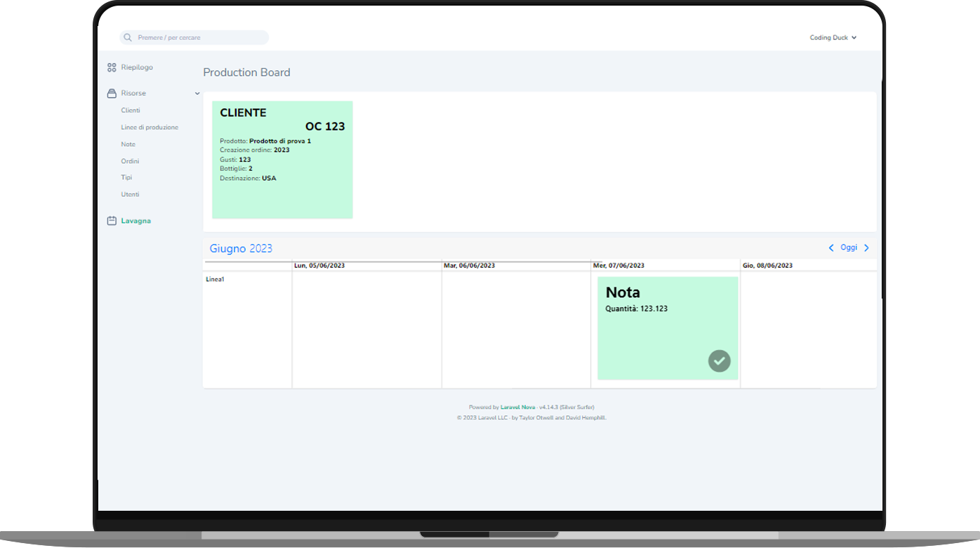This screenshot has height=548, width=980.
Task: Go to next week with right arrow
Action: tap(866, 248)
